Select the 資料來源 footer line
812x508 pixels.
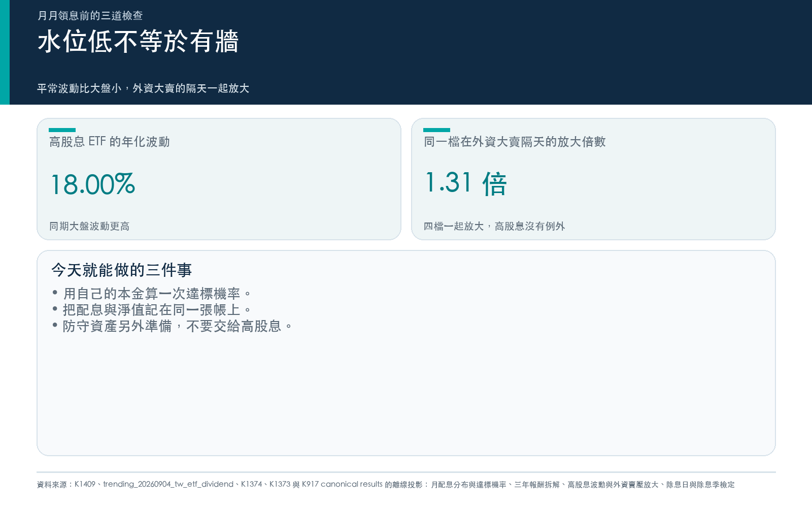click(x=386, y=485)
